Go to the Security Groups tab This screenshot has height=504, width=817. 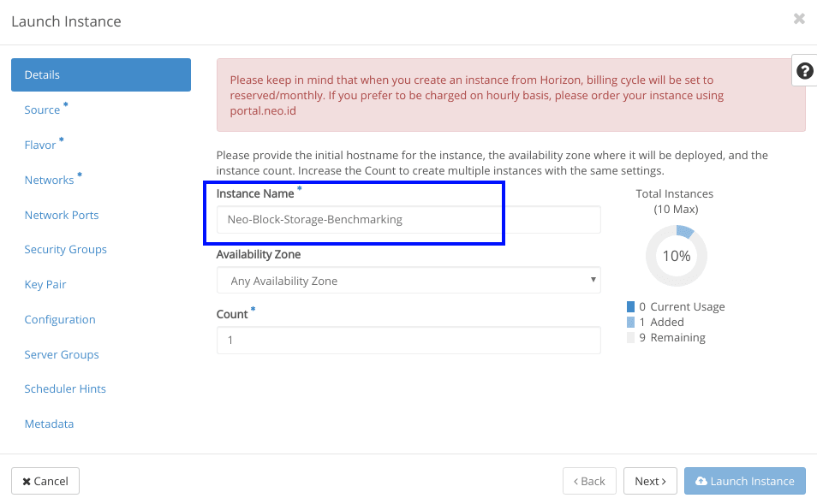click(x=66, y=249)
